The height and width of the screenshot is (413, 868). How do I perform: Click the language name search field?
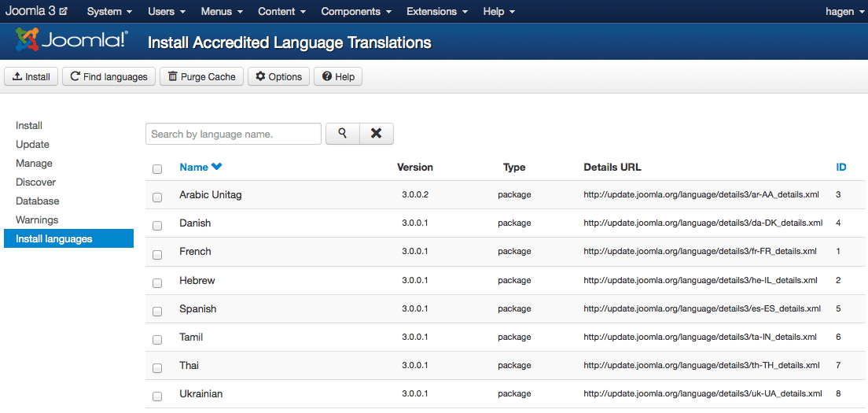[234, 134]
